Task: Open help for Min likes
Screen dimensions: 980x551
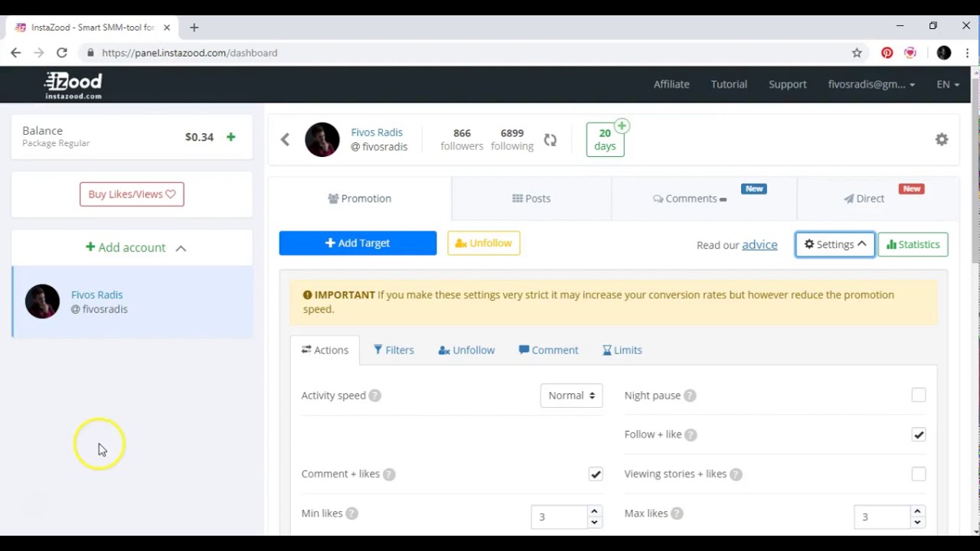Action: 351,514
